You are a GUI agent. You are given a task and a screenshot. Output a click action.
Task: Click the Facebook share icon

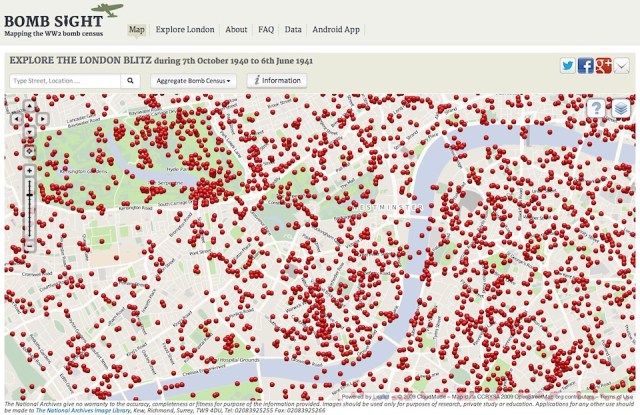click(x=586, y=66)
